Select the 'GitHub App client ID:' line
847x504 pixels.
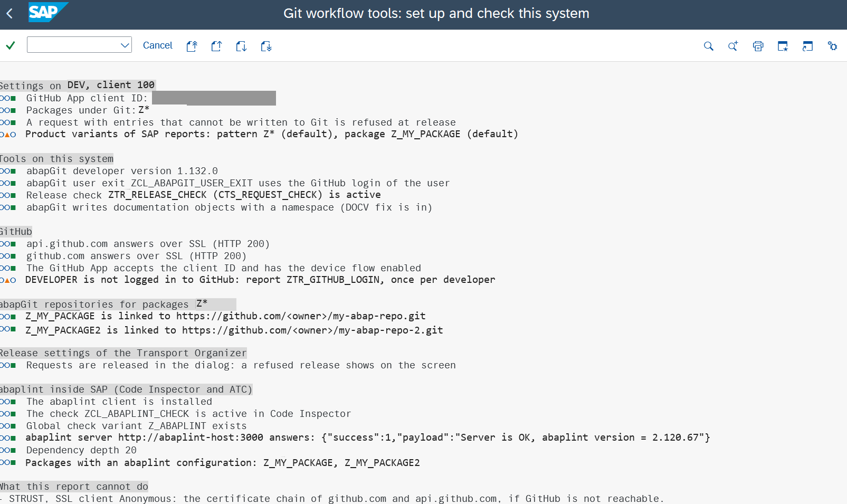click(x=87, y=98)
